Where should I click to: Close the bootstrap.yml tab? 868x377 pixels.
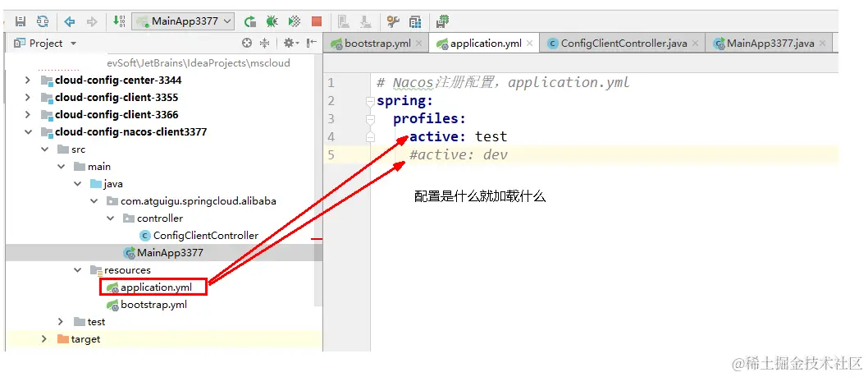click(418, 44)
